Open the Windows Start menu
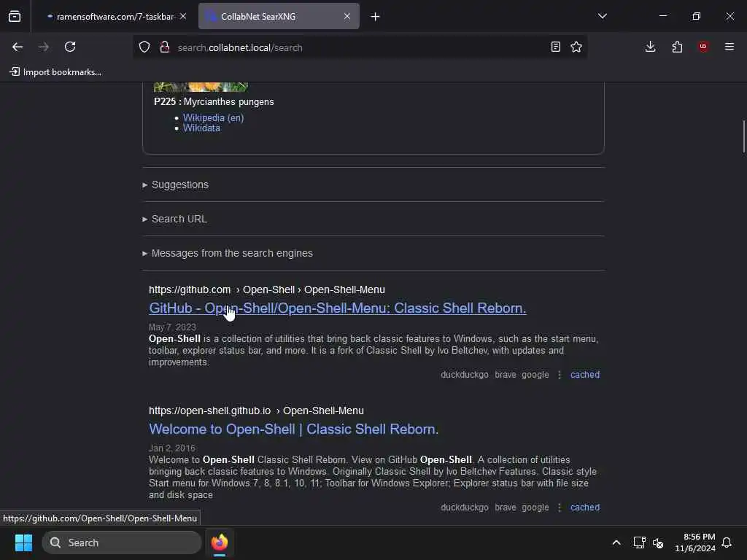Screen dimensions: 747x560 point(23,542)
